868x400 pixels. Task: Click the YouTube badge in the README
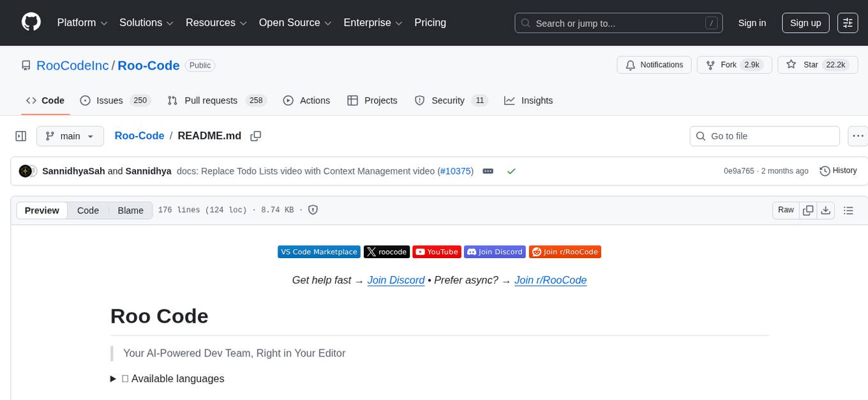[x=437, y=252]
